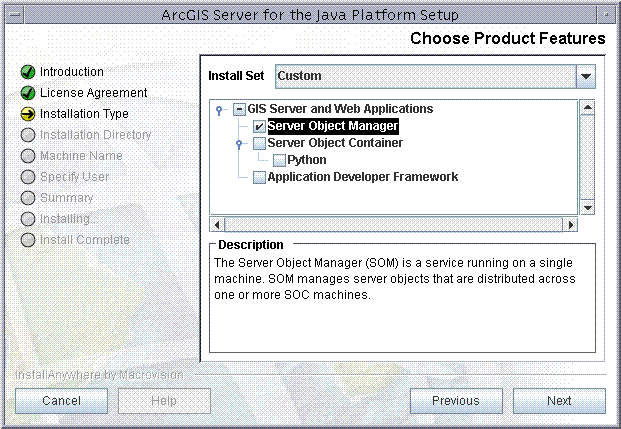The height and width of the screenshot is (429, 621).
Task: Enable the Python feature checkbox
Action: click(x=280, y=160)
